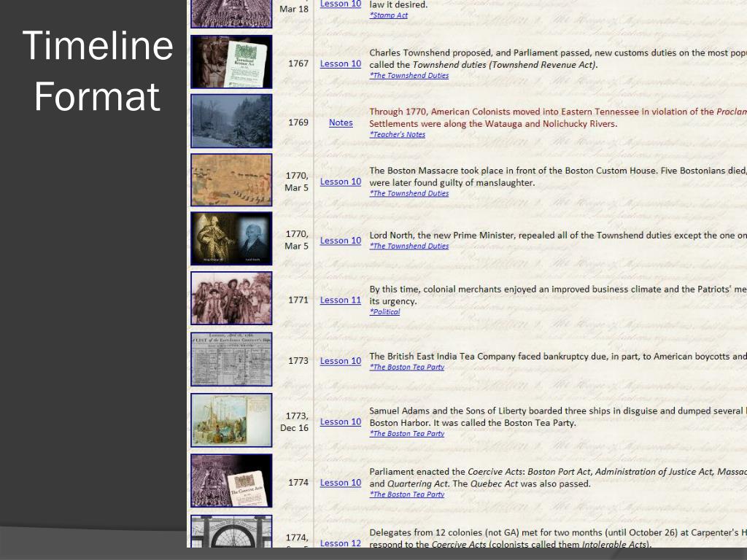Open the Lesson 12 link
The width and height of the screenshot is (747, 560).
point(341,542)
